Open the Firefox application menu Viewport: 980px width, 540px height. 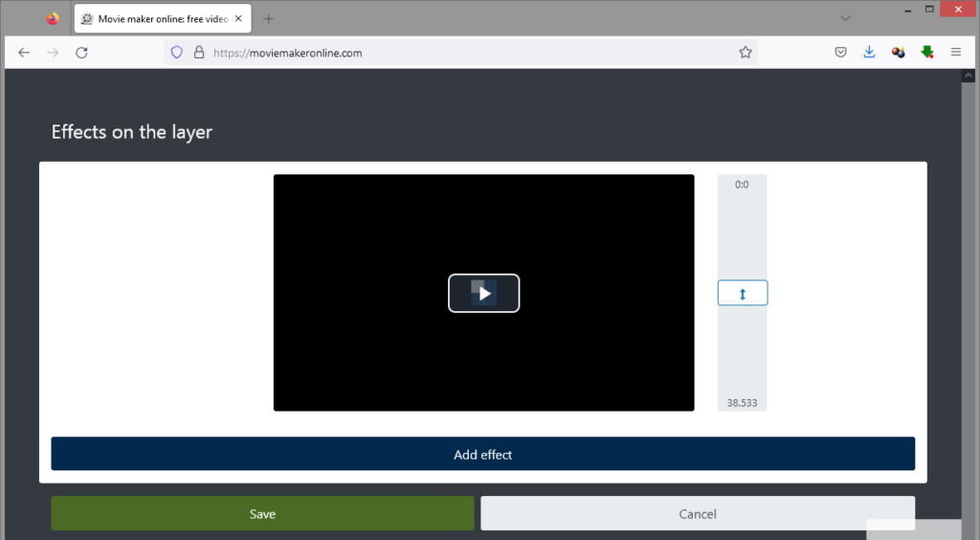[955, 53]
